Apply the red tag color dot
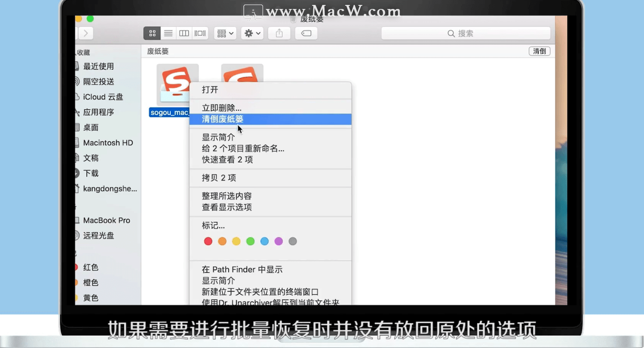The image size is (644, 348). point(208,241)
